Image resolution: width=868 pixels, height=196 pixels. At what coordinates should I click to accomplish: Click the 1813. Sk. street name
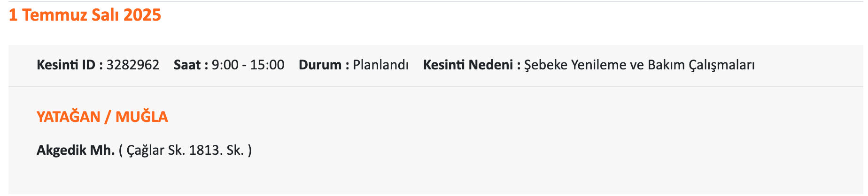tap(216, 150)
